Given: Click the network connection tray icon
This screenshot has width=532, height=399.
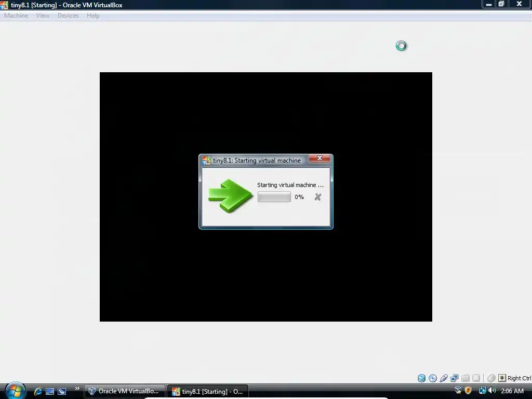Looking at the screenshot, I should (x=482, y=391).
